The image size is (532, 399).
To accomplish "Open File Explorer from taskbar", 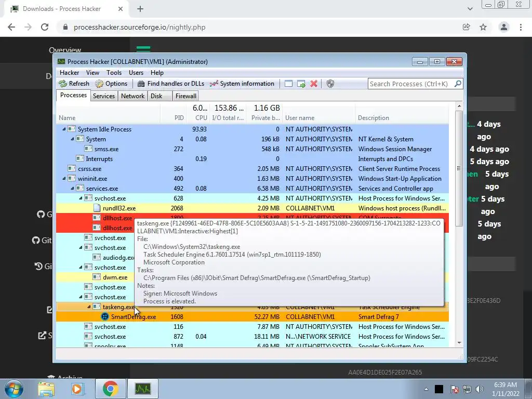I will tap(46, 389).
